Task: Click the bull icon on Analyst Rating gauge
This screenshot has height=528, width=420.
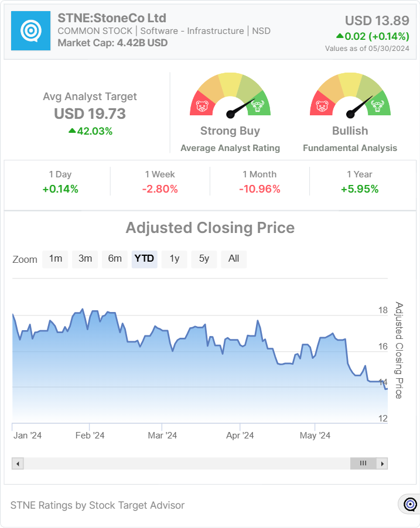Action: (257, 106)
